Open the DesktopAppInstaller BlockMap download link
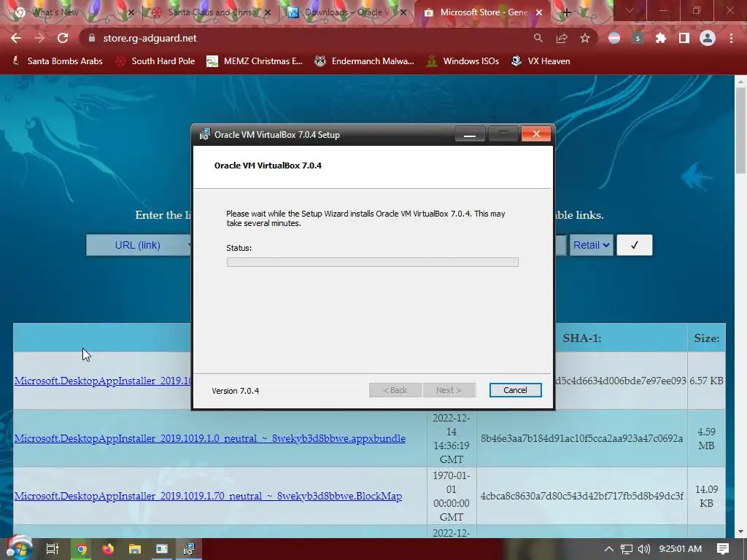The width and height of the screenshot is (747, 560). pos(208,496)
